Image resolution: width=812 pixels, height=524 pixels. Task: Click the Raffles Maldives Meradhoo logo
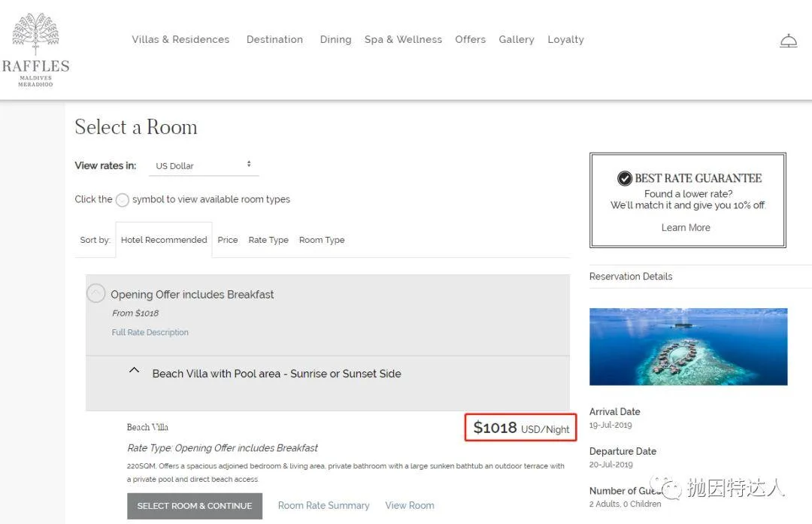35,50
